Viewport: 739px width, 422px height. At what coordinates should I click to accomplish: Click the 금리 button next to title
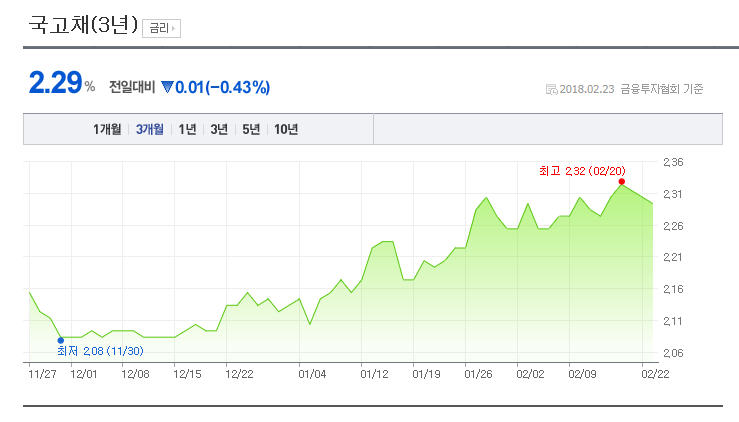pyautogui.click(x=161, y=28)
